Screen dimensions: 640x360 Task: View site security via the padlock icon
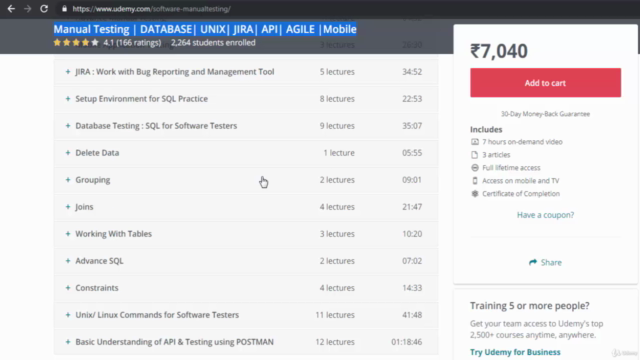(x=64, y=9)
